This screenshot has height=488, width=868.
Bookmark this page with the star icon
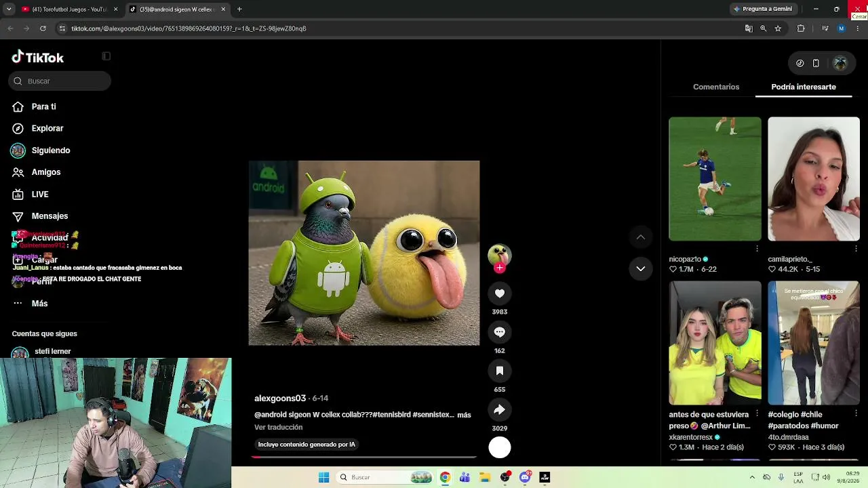pyautogui.click(x=778, y=28)
